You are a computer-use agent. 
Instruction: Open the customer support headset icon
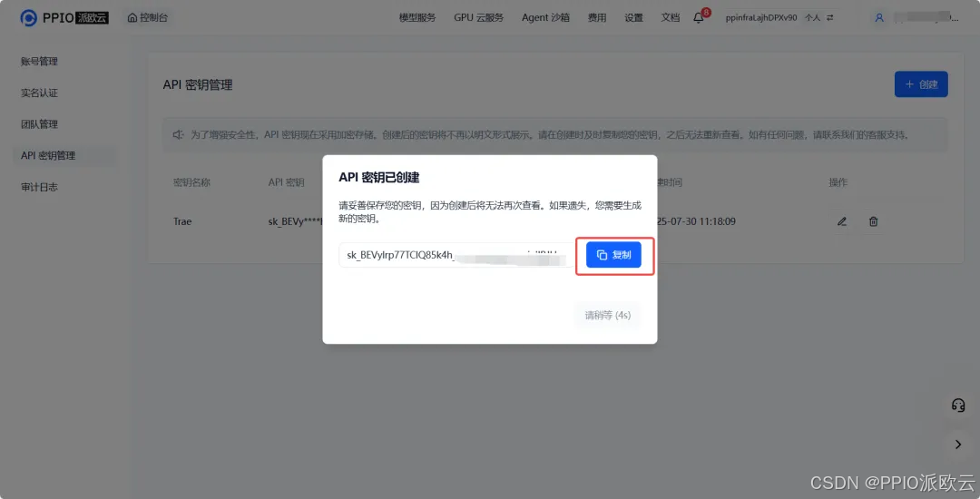point(958,406)
